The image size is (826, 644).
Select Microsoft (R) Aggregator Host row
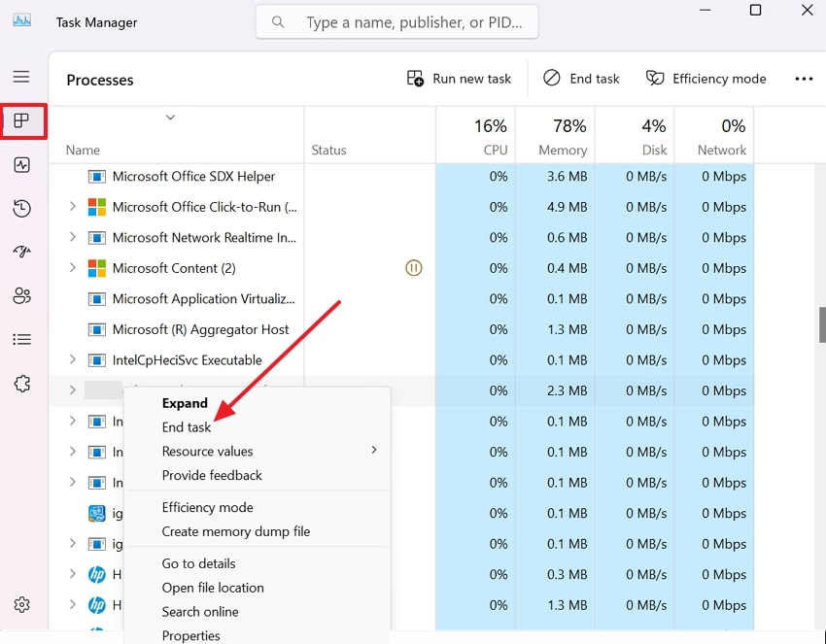click(x=401, y=329)
